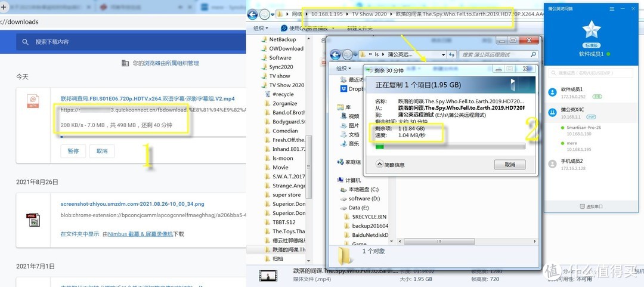The image size is (644, 287).
Task: Select Data (E:) drive
Action: 355,208
